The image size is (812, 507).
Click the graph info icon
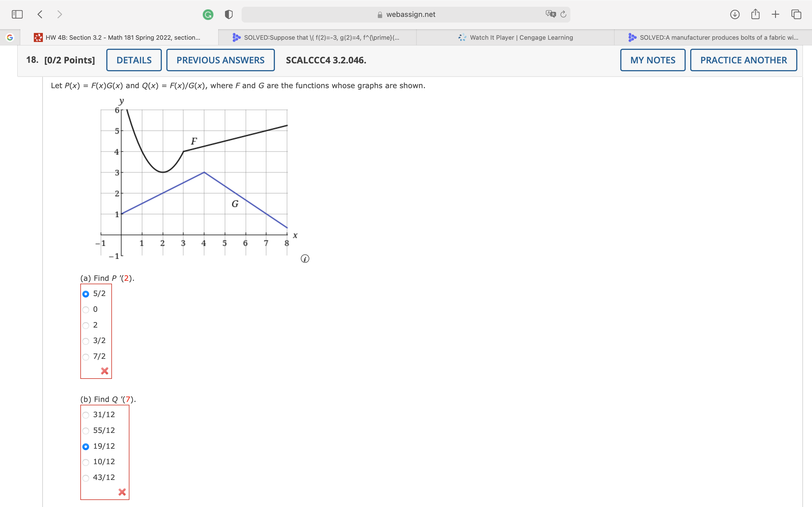point(305,259)
